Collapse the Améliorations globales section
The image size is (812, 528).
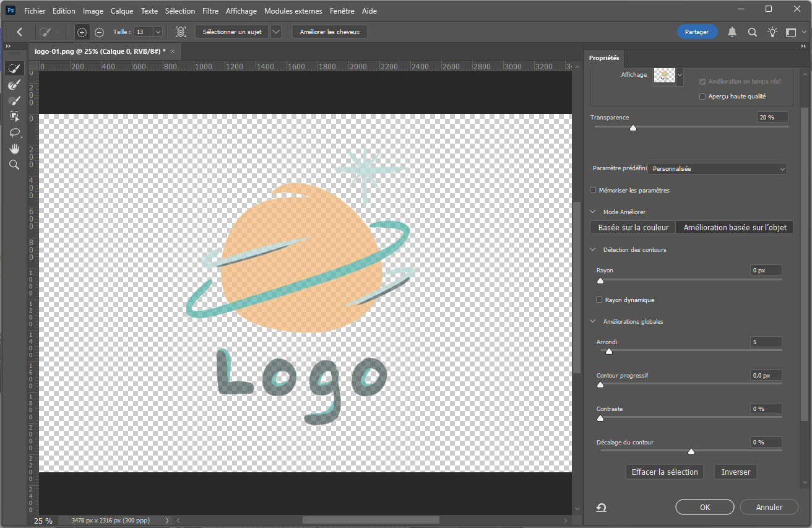(x=593, y=322)
